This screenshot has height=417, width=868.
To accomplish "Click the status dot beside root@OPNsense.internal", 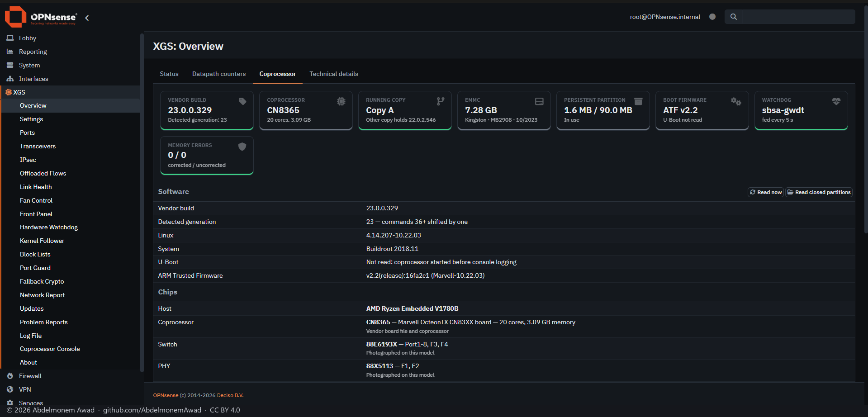I will [x=712, y=17].
